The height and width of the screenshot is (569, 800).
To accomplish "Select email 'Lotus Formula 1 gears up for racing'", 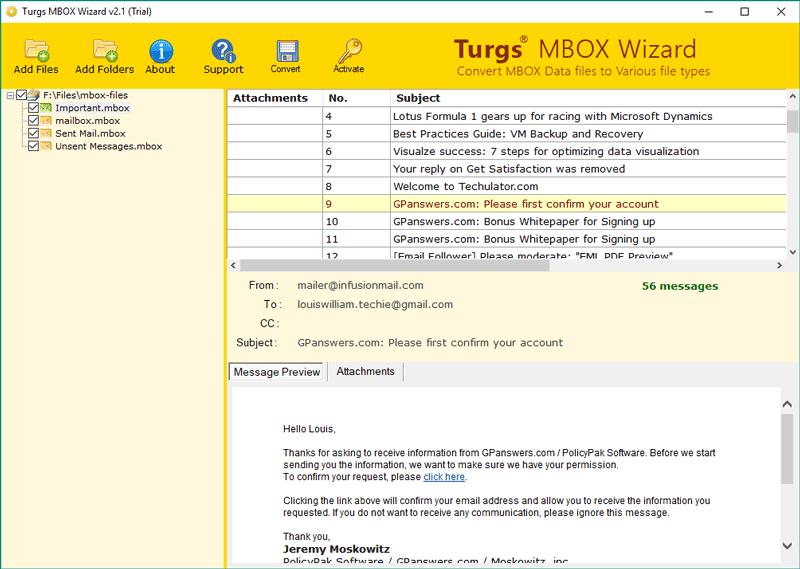I will pos(507,116).
